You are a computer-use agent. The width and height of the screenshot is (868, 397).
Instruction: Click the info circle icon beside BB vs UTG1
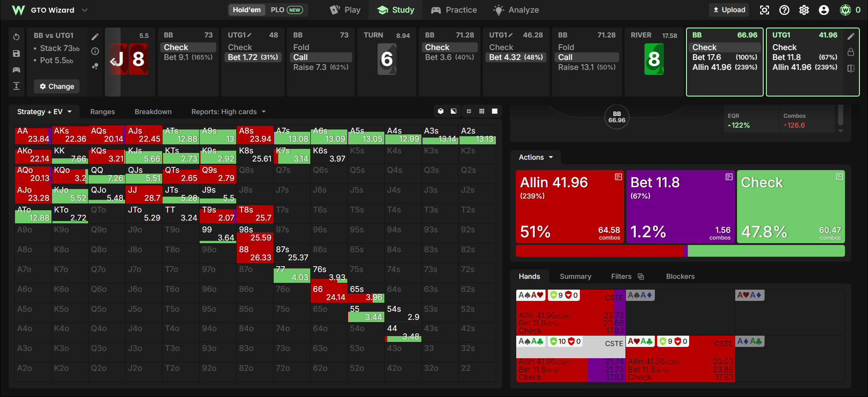[x=95, y=51]
